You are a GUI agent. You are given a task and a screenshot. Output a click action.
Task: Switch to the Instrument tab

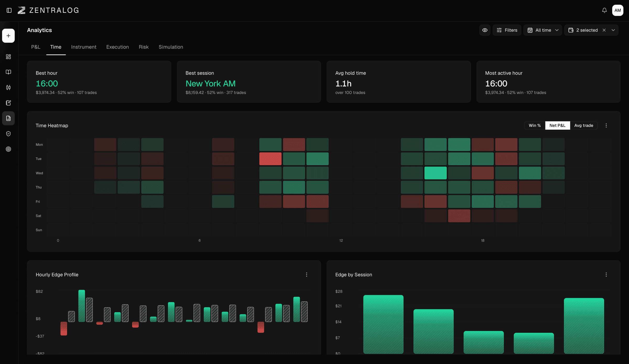[x=84, y=47]
